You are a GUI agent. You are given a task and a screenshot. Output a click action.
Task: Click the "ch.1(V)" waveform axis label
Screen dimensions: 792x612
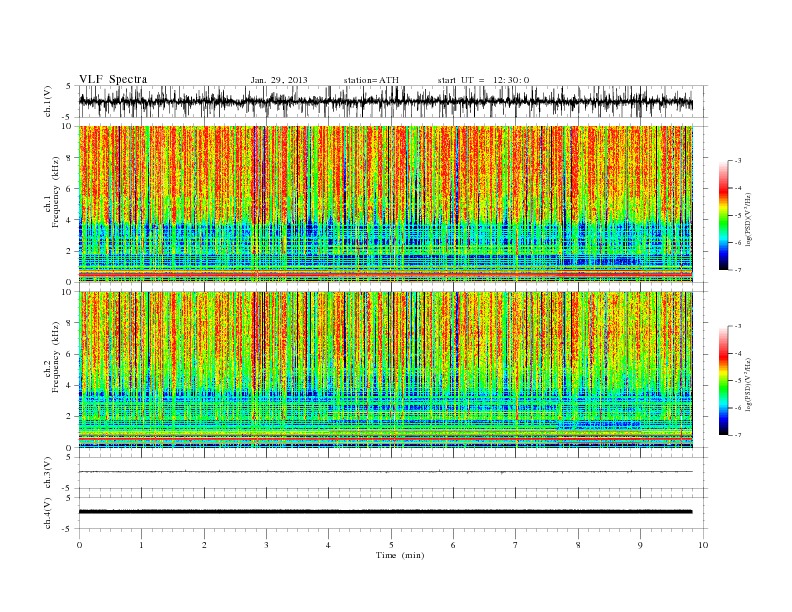[48, 101]
